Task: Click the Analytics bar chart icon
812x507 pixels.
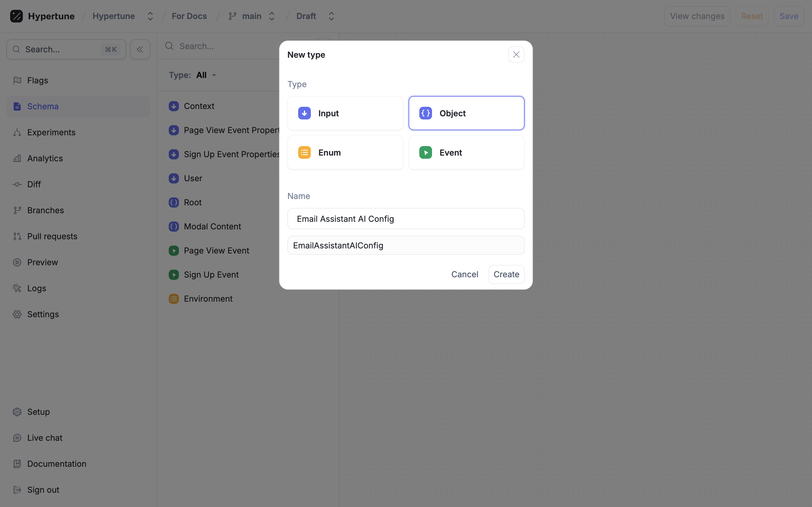Action: (x=17, y=158)
